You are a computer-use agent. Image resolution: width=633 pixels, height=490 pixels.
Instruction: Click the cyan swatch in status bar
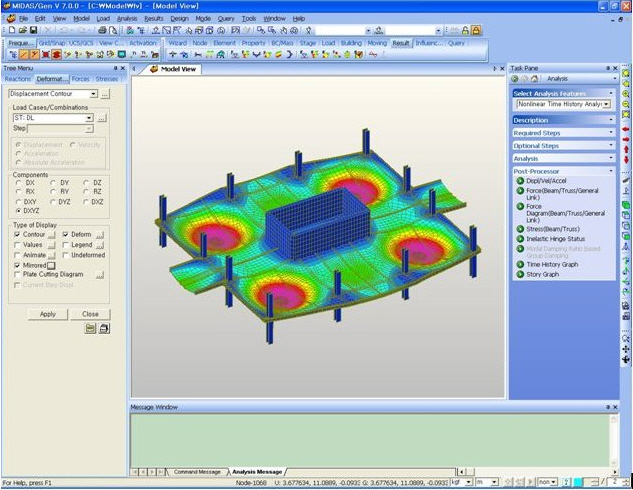578,482
